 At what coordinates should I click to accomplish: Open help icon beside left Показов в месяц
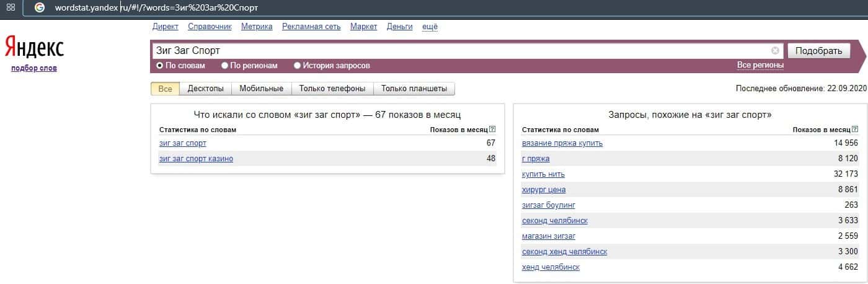click(x=492, y=130)
